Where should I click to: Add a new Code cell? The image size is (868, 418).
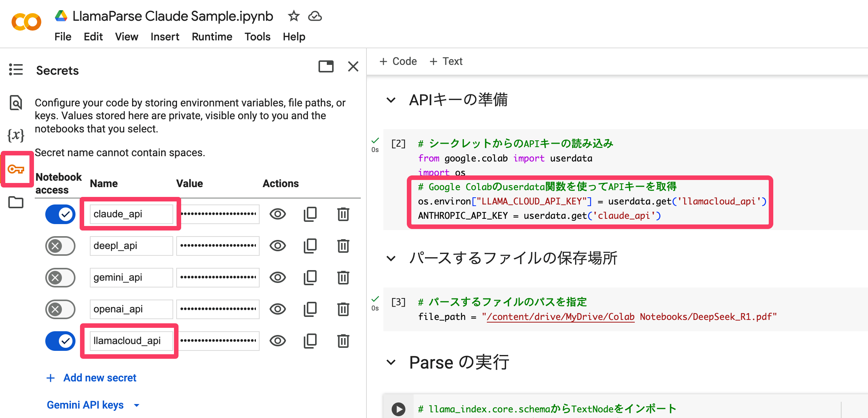coord(398,61)
